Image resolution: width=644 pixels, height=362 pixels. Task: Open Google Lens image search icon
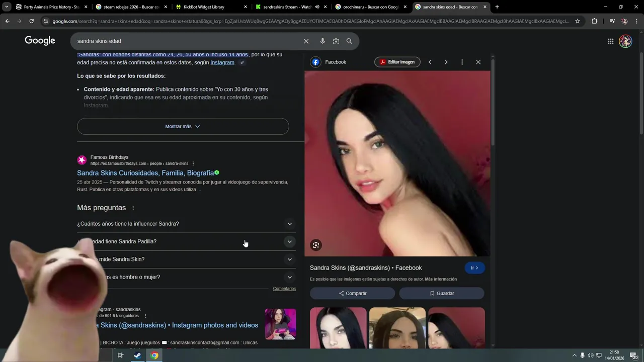336,41
